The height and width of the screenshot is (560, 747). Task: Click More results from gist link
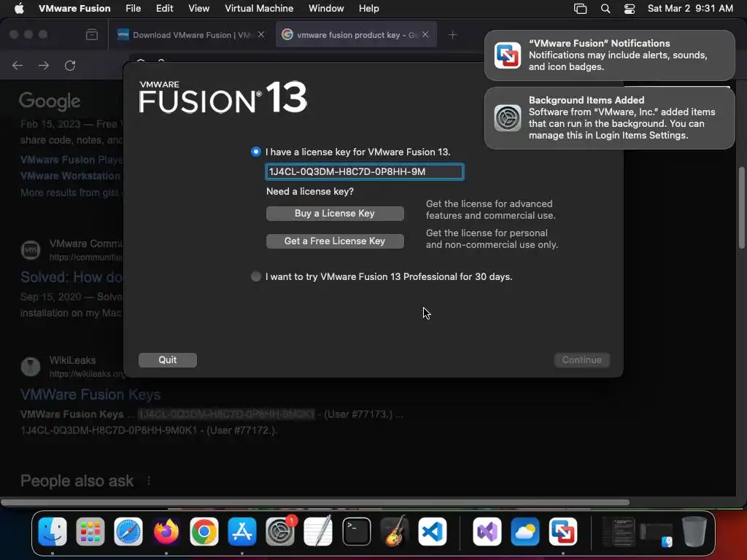[71, 192]
